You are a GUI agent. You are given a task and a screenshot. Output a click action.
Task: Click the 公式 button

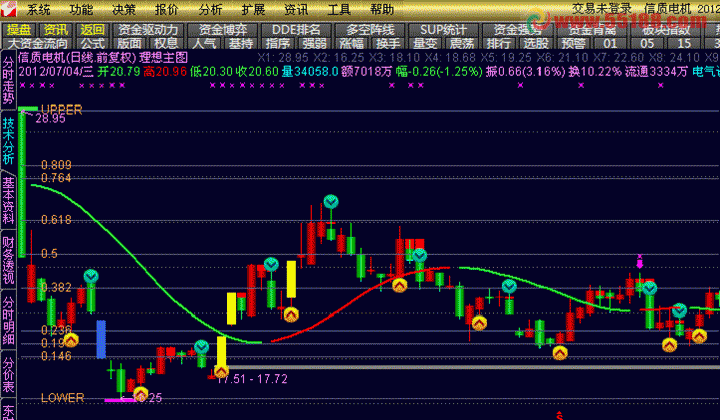(93, 44)
